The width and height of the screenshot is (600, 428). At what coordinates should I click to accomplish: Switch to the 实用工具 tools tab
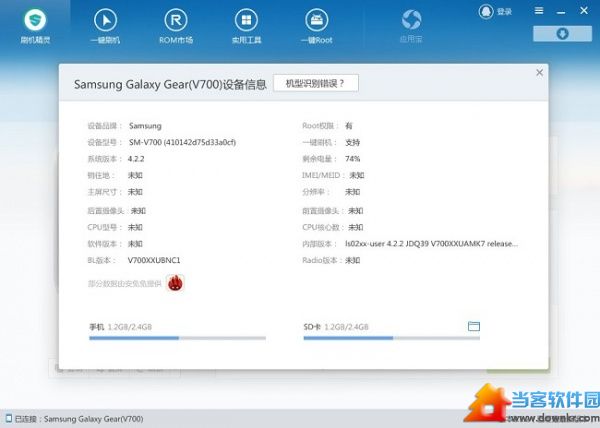[x=246, y=26]
